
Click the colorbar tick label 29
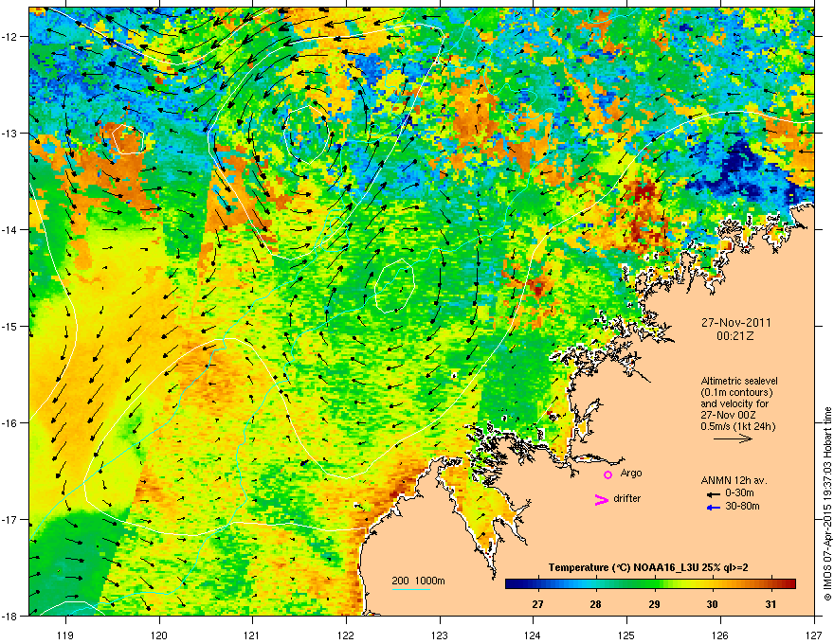point(654,604)
